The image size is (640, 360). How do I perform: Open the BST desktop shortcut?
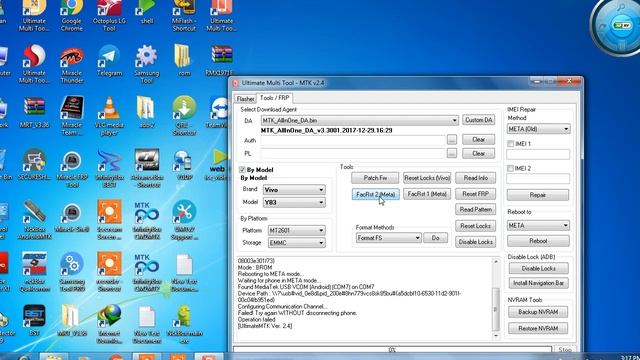[34, 320]
